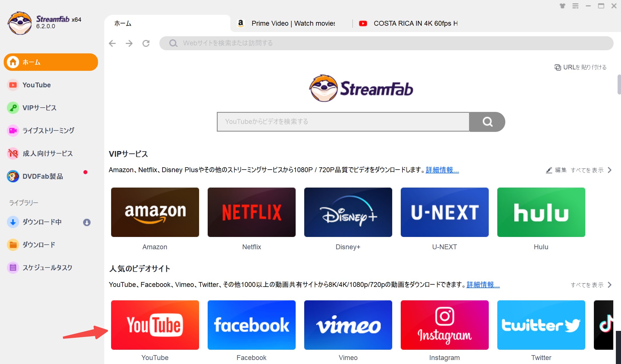Click the Vimeo label under tile
The width and height of the screenshot is (621, 364).
pyautogui.click(x=348, y=358)
